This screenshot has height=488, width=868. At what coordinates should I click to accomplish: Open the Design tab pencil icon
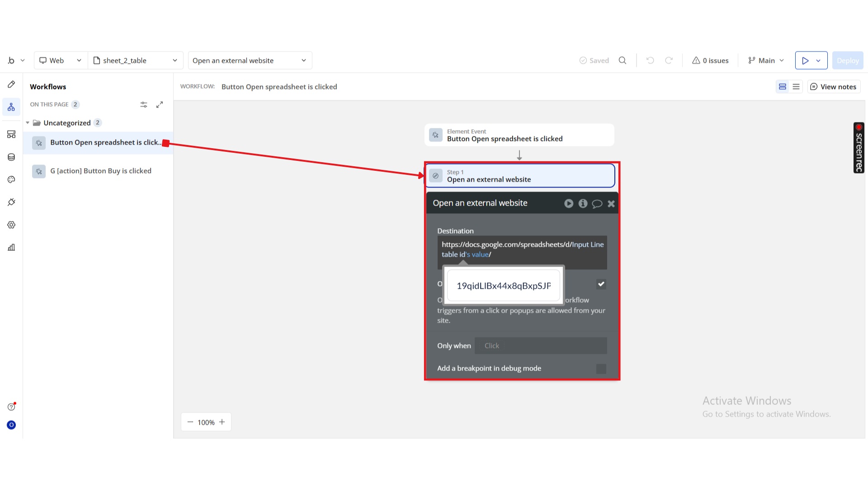[11, 84]
